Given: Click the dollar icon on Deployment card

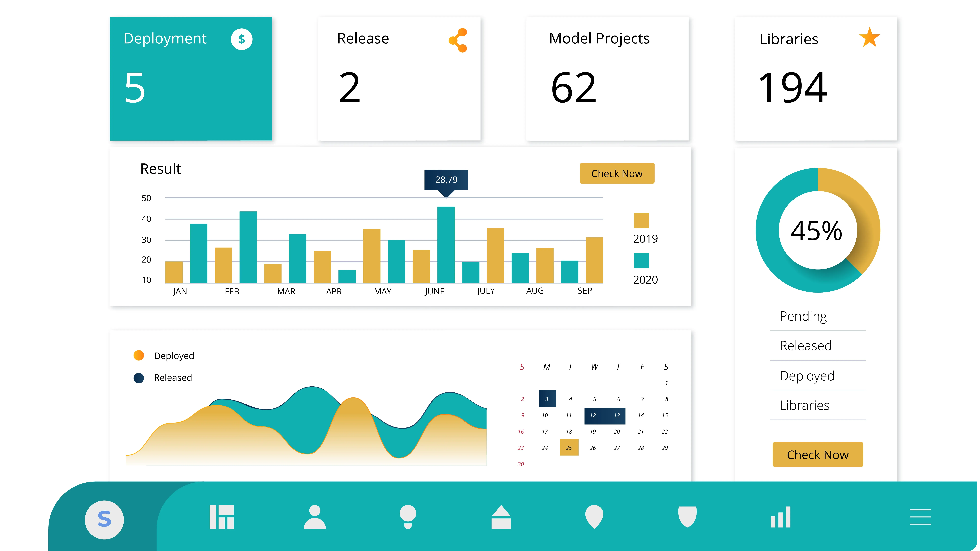Looking at the screenshot, I should pos(242,39).
